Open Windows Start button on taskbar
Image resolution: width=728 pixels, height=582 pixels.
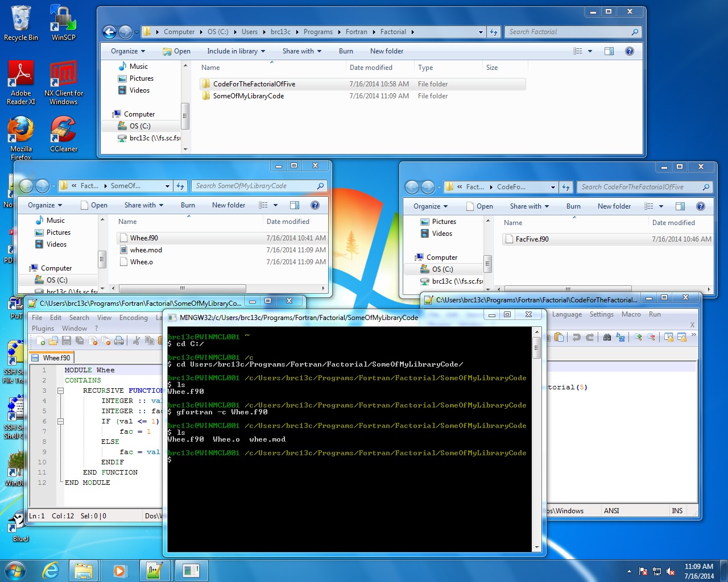click(x=15, y=571)
